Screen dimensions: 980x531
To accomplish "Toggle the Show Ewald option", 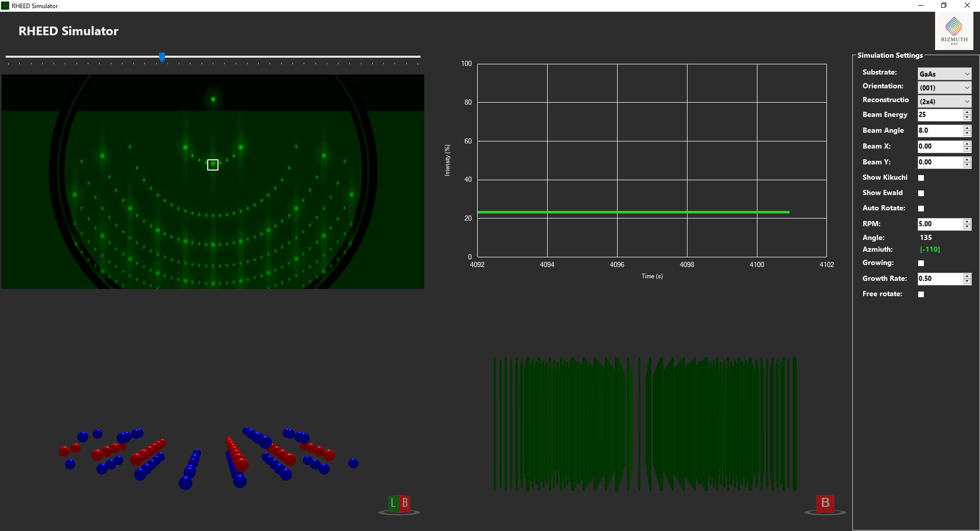I will pyautogui.click(x=921, y=193).
